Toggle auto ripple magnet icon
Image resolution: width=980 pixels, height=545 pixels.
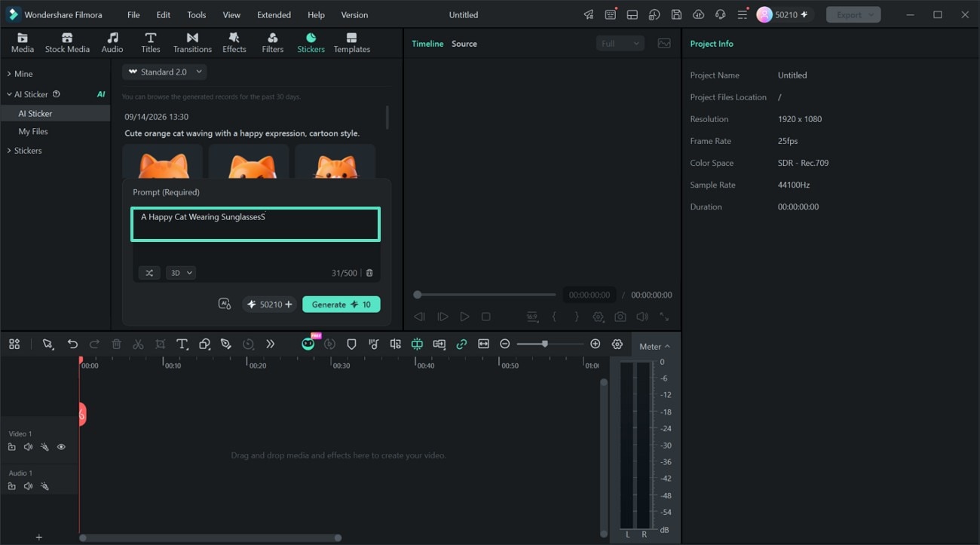click(x=417, y=344)
